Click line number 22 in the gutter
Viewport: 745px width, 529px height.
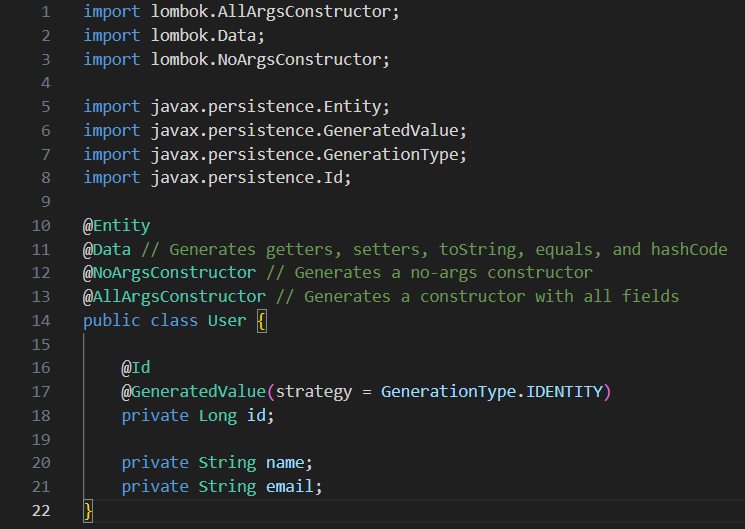click(x=39, y=510)
